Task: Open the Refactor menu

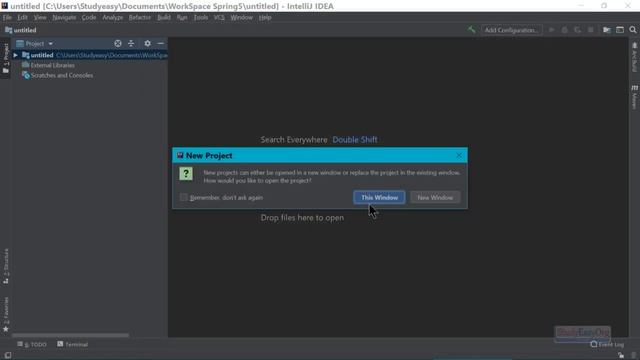Action: point(140,18)
